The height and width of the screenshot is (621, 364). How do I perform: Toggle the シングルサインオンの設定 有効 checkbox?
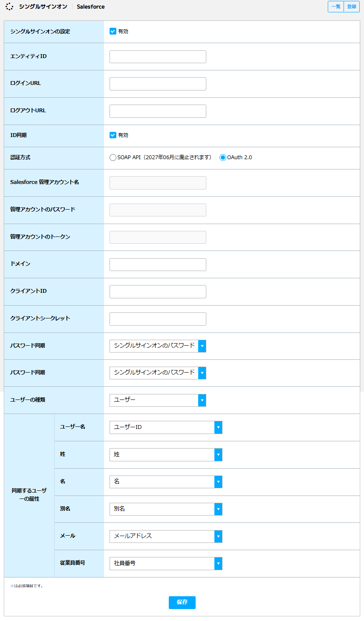(113, 31)
